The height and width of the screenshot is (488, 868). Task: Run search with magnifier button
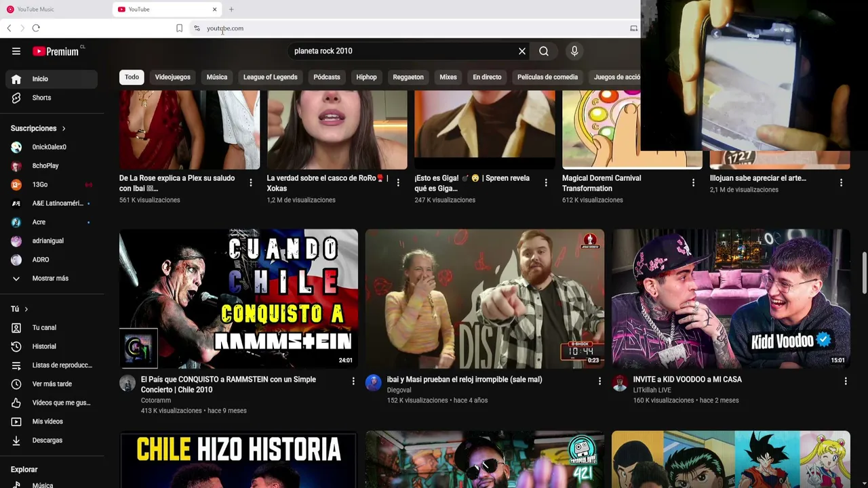click(x=544, y=51)
